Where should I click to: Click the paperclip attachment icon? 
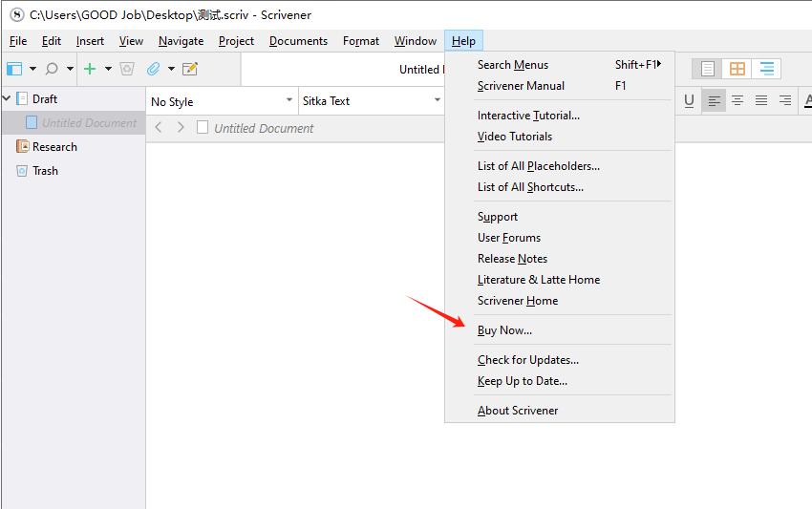click(153, 69)
